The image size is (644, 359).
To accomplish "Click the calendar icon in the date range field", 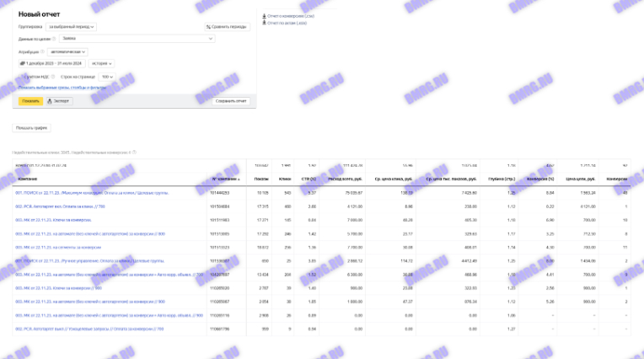I will (x=23, y=63).
